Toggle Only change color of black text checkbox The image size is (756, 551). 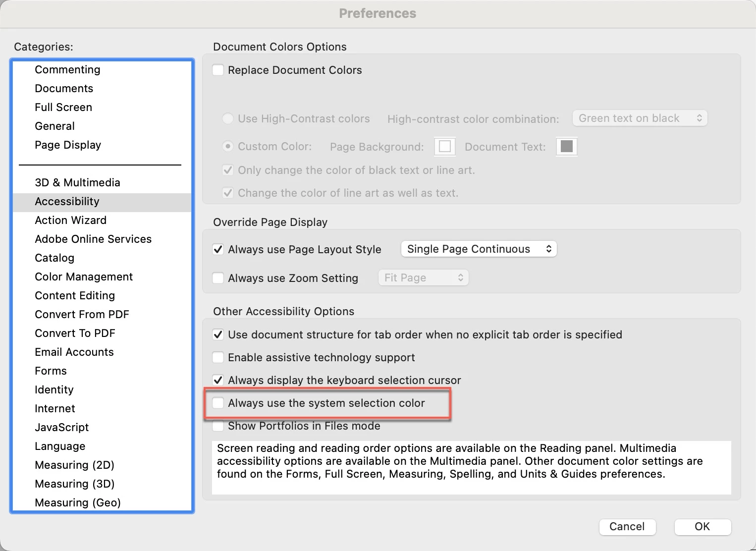click(228, 170)
